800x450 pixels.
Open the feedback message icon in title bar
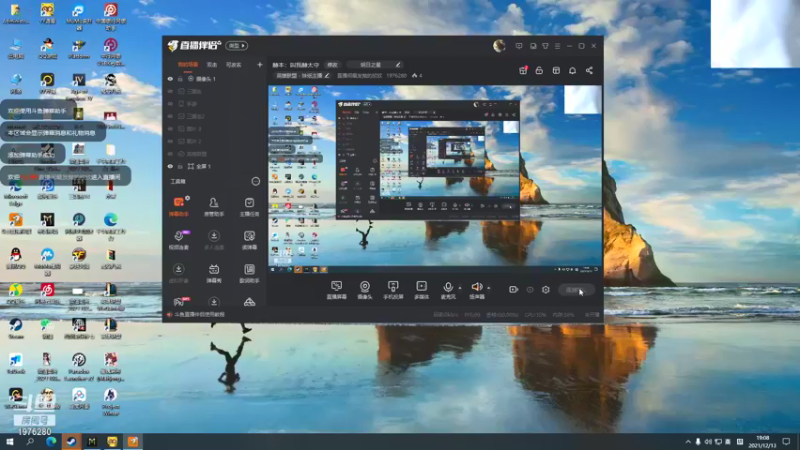point(519,46)
